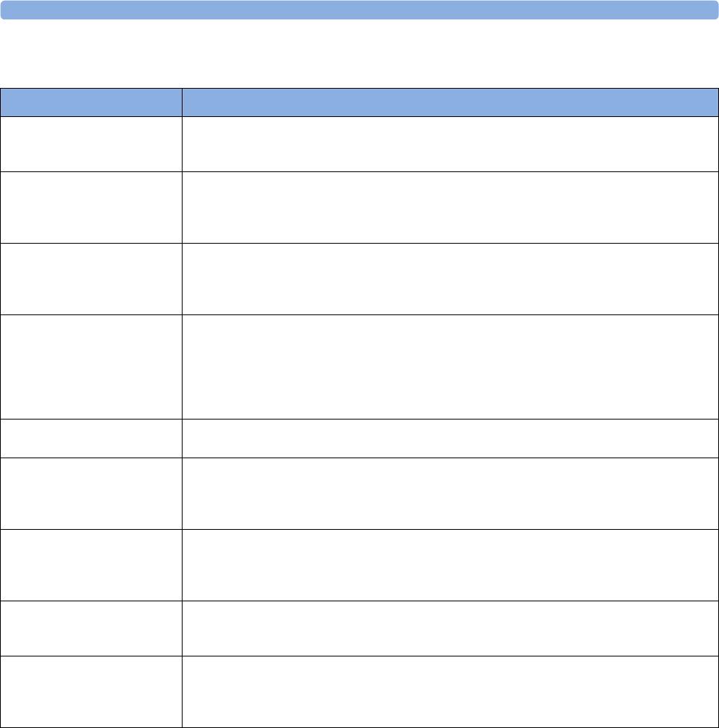Click the shortest body row's narrow cell
The height and width of the screenshot is (728, 719).
click(91, 438)
